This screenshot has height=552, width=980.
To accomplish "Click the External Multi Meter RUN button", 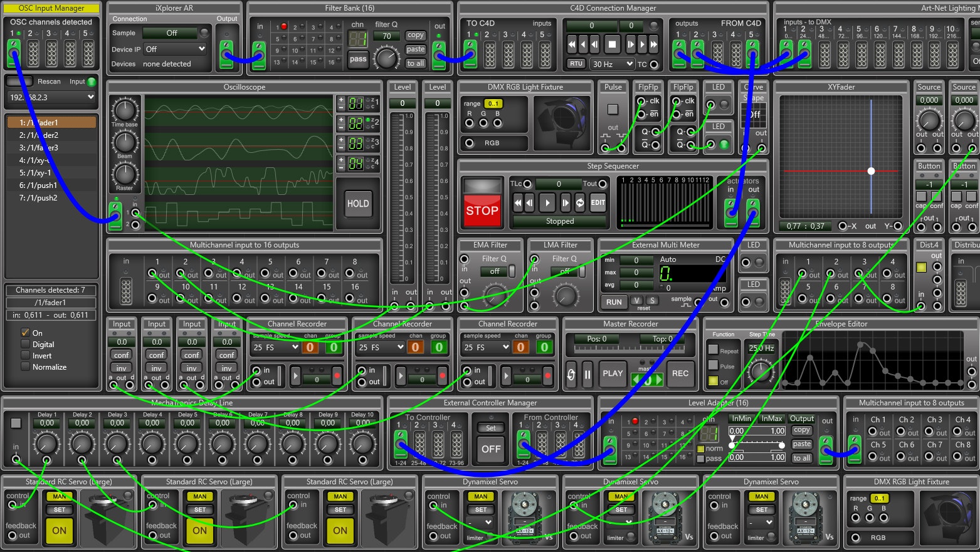I will [614, 302].
